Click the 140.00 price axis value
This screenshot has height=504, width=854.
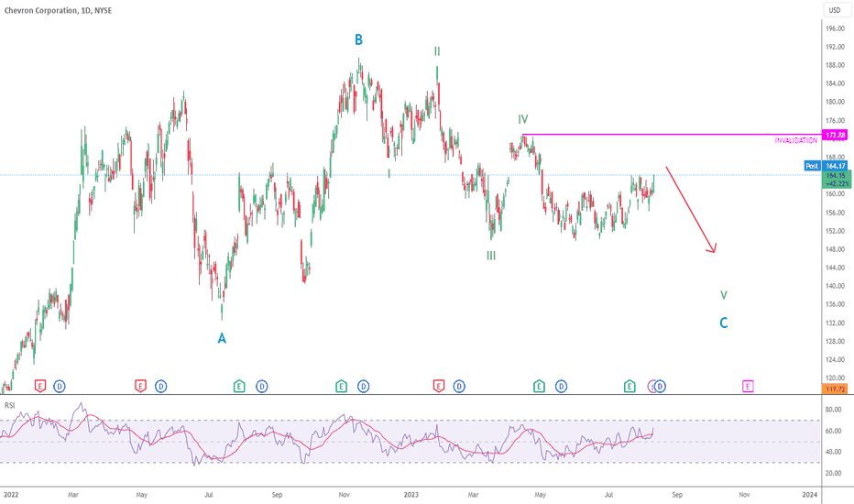tap(835, 286)
